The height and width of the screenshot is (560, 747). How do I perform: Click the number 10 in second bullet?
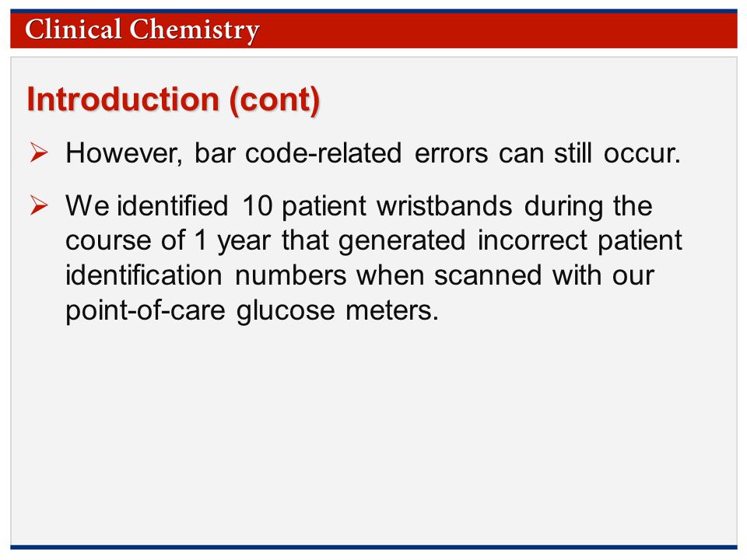click(258, 206)
